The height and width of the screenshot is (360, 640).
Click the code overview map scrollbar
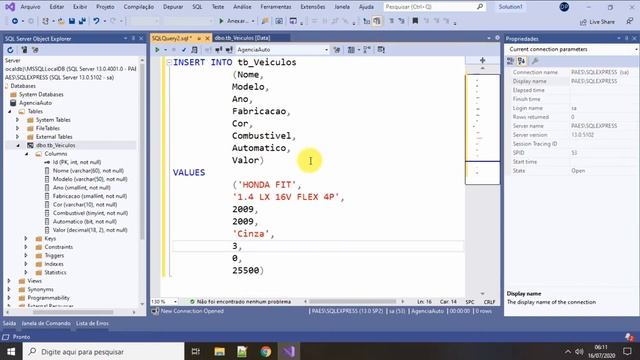(x=482, y=129)
